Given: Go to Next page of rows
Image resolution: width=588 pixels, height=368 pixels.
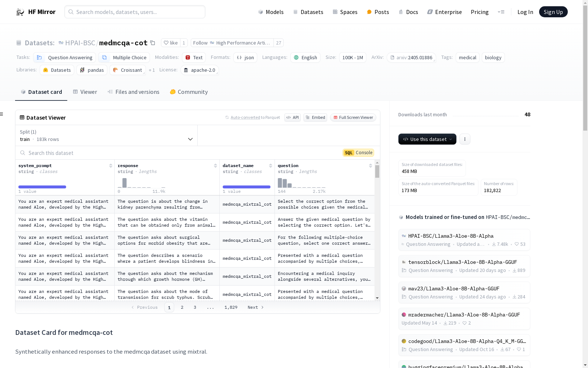Looking at the screenshot, I should pyautogui.click(x=256, y=307).
